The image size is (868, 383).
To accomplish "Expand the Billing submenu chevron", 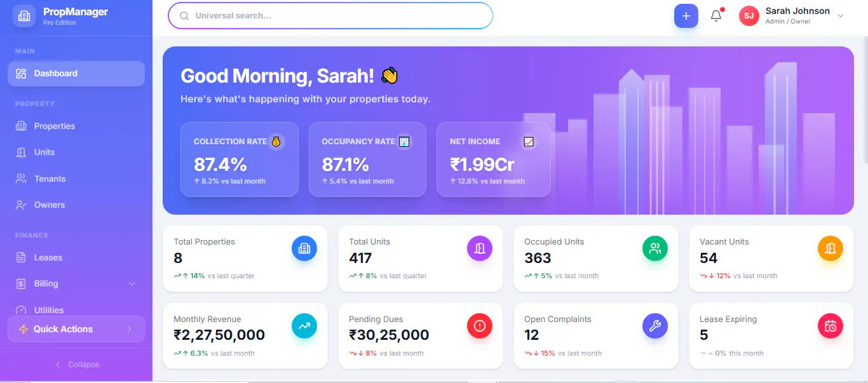I will point(132,284).
